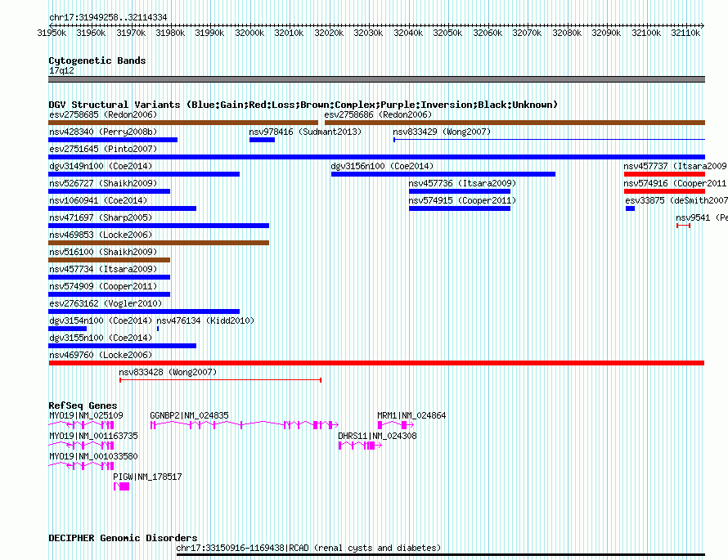728x560 pixels.
Task: Click the 17q12 cytogenetic band bar
Action: [376, 79]
